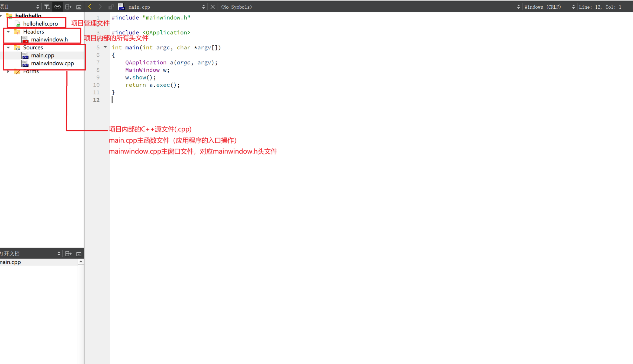This screenshot has width=633, height=364.
Task: Close the main.cpp document with X
Action: (x=213, y=7)
